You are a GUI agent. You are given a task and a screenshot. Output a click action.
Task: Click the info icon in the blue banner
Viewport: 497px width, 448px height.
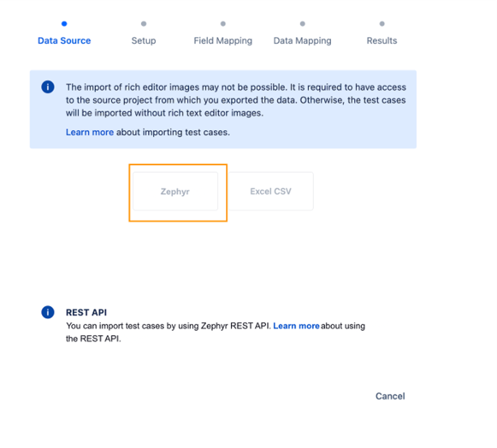coord(47,87)
